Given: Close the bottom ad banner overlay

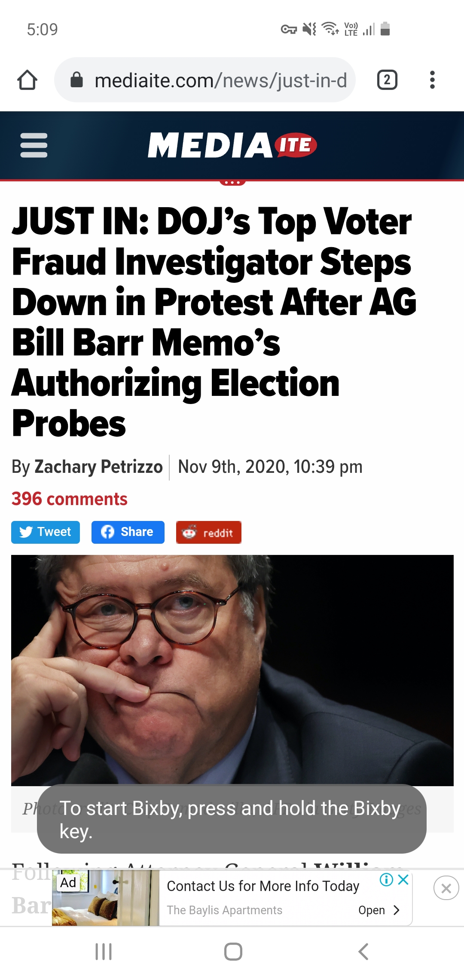Looking at the screenshot, I should [446, 888].
